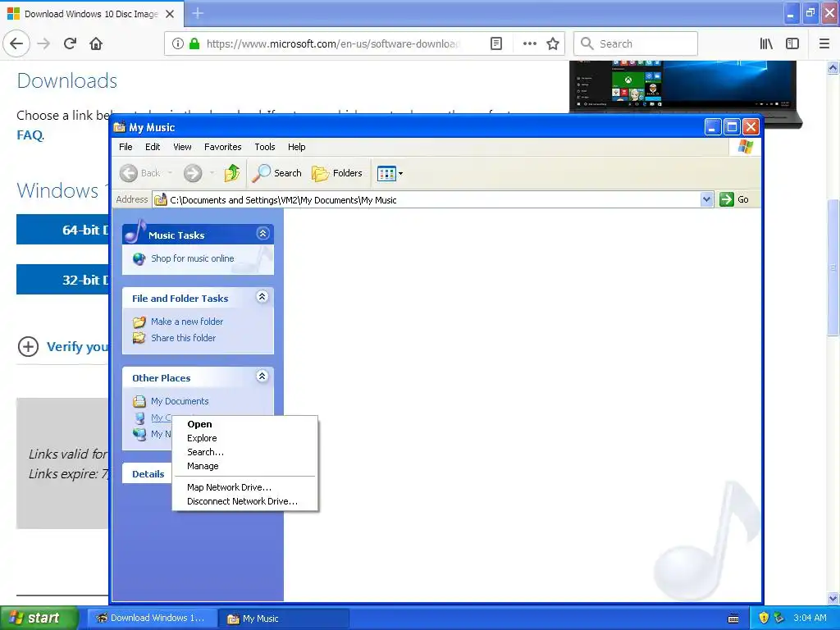Open the Favorites menu
Screen dimensions: 840x630
(223, 147)
